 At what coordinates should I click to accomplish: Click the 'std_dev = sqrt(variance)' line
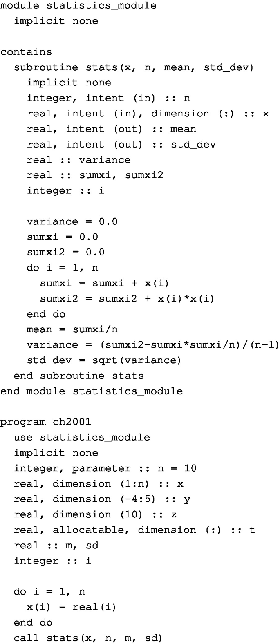[x=104, y=360]
